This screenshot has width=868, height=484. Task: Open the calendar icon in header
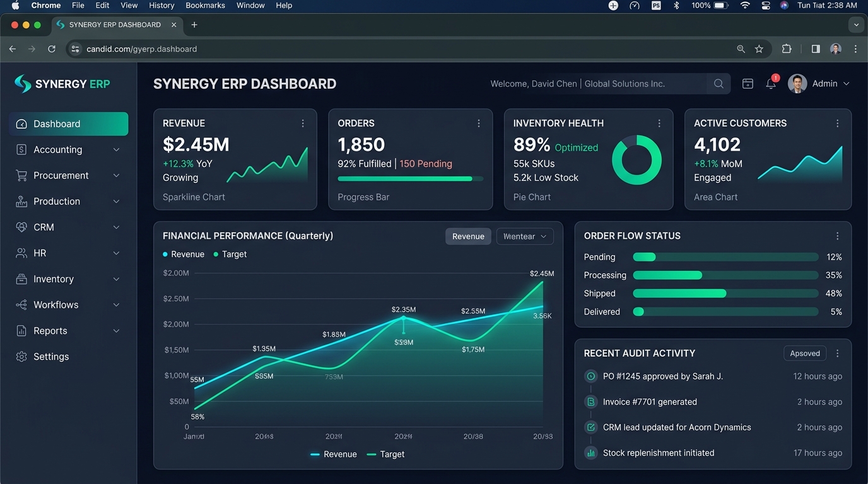pos(748,84)
